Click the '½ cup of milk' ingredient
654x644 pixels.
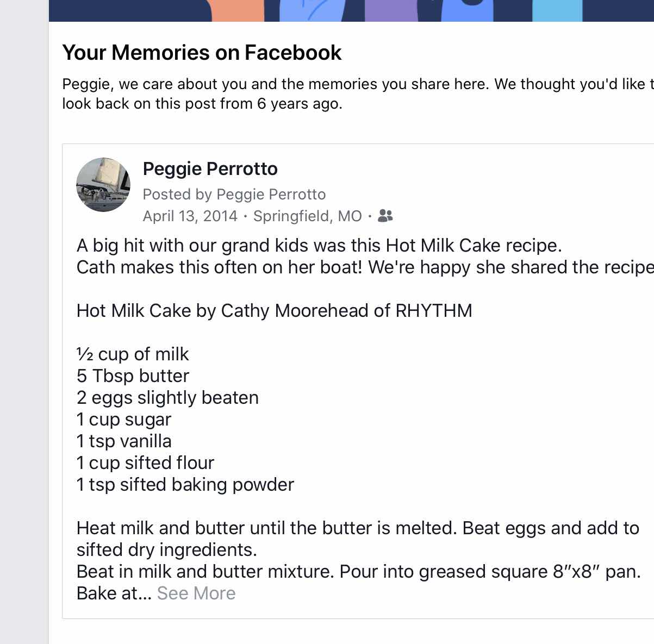[133, 354]
